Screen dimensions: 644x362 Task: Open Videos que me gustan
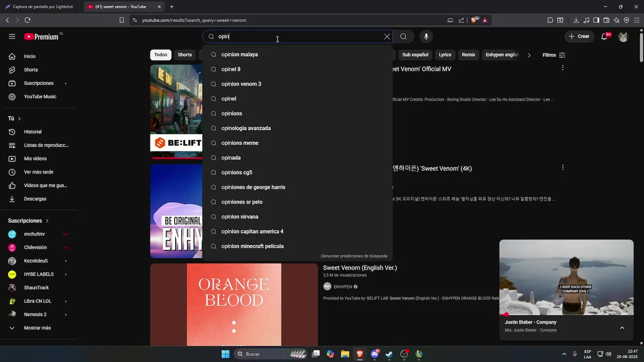pyautogui.click(x=38, y=186)
